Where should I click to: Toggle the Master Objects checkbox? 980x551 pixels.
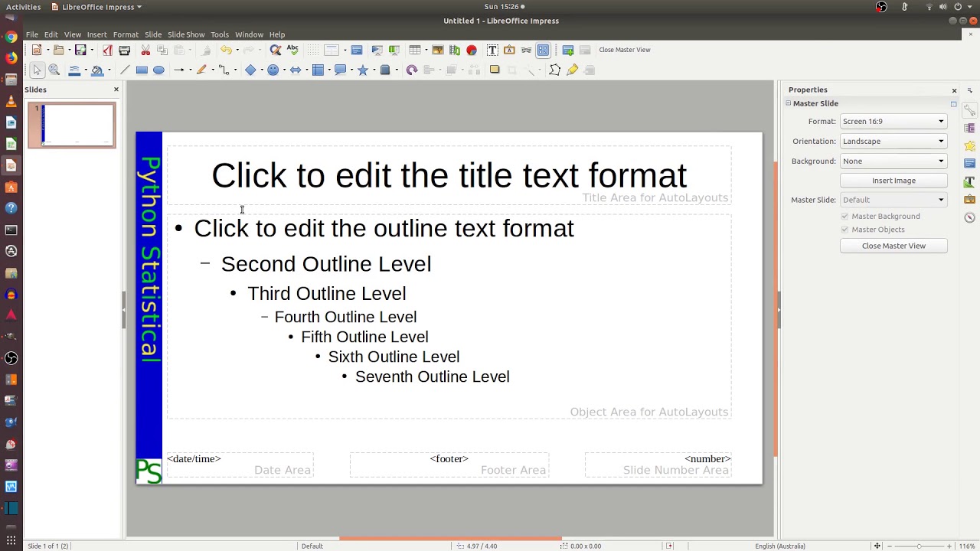(845, 230)
